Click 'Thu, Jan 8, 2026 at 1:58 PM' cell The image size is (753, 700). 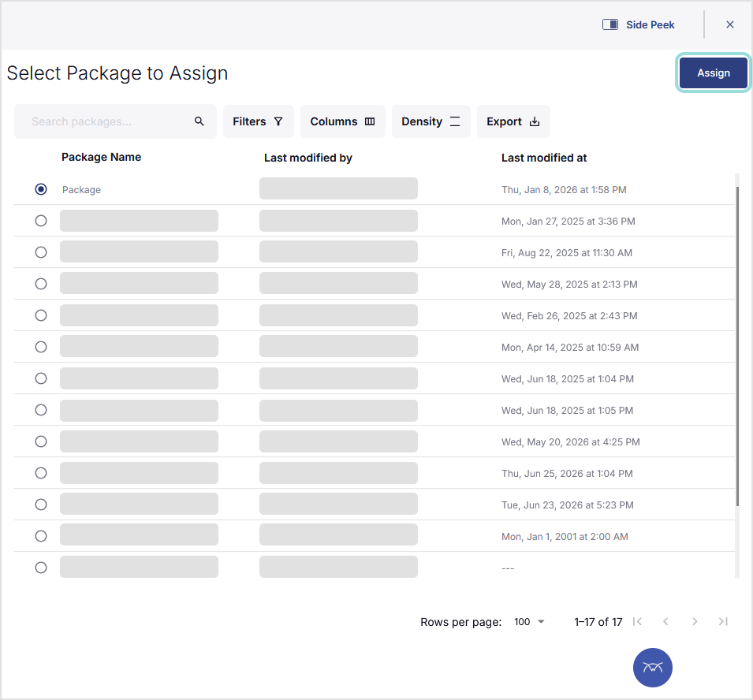point(564,190)
